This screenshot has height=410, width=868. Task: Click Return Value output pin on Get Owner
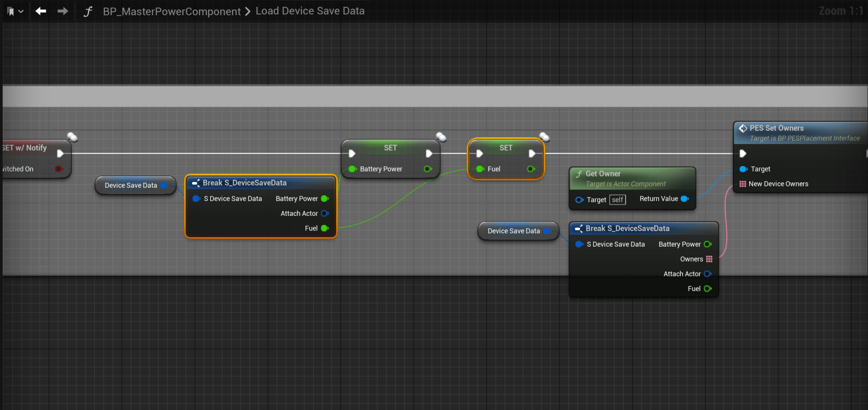click(x=684, y=199)
